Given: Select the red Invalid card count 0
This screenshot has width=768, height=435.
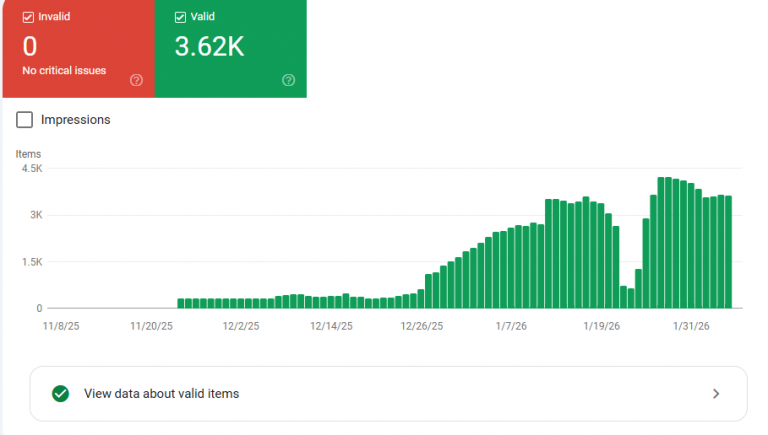Looking at the screenshot, I should (30, 46).
